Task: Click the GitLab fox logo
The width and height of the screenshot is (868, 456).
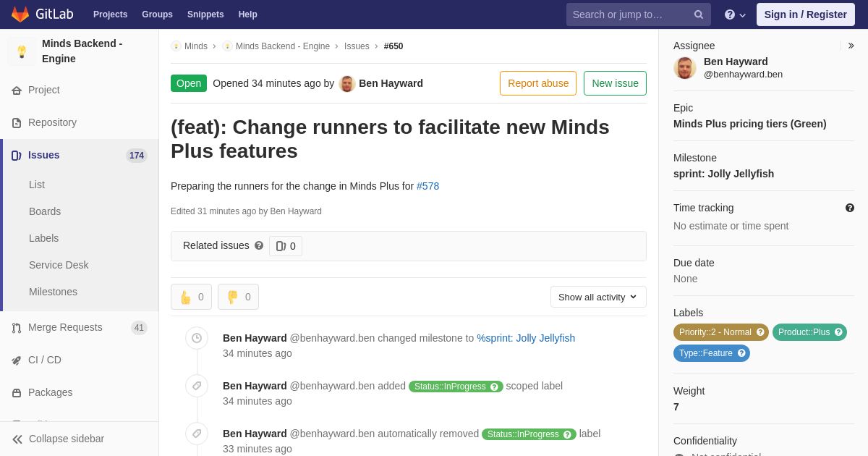Action: [x=20, y=14]
